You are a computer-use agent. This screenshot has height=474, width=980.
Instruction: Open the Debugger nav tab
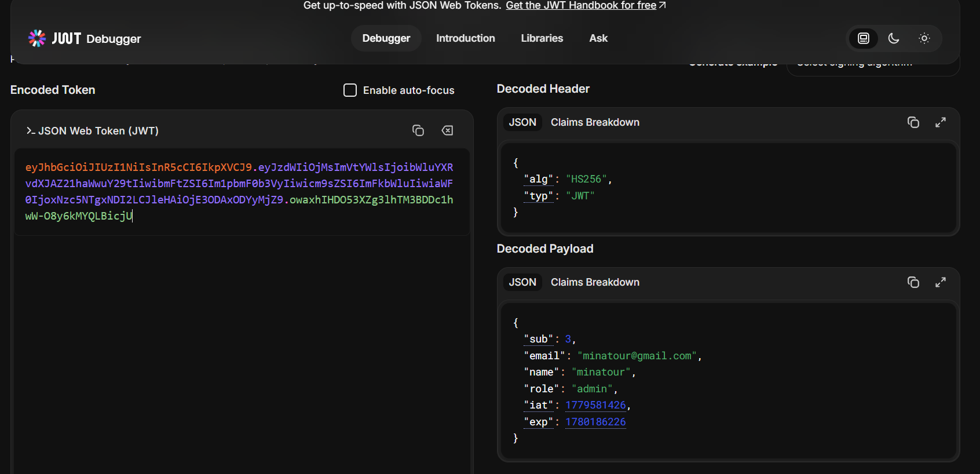(386, 38)
